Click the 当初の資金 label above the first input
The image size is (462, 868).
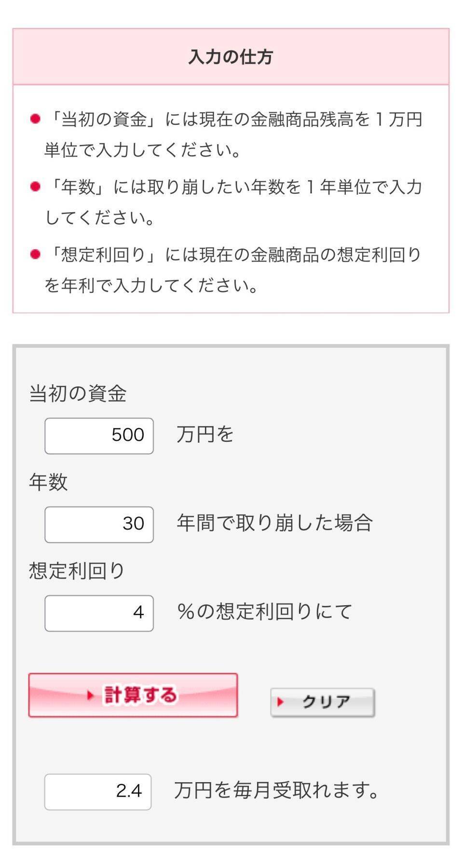(x=78, y=393)
